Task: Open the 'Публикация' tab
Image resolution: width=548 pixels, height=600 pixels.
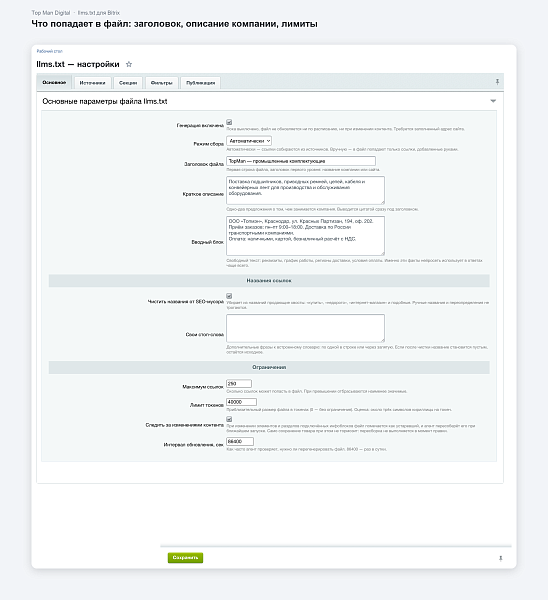Action: tap(201, 83)
